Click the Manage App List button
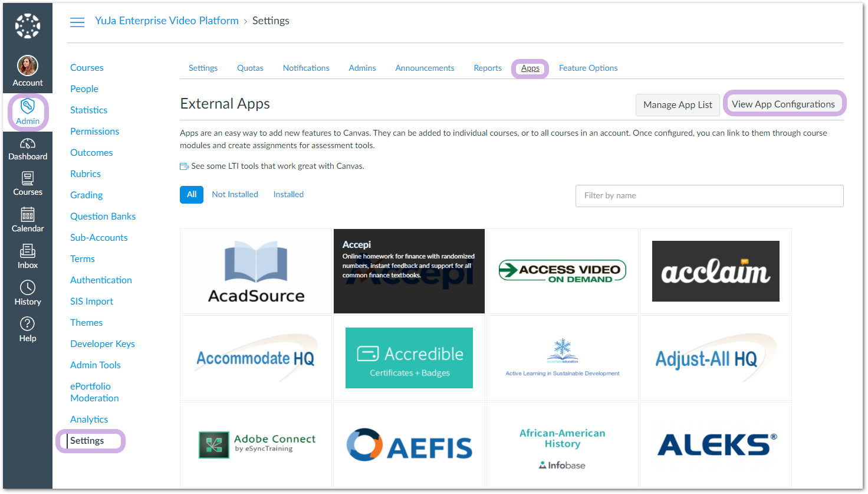The width and height of the screenshot is (868, 494). [678, 104]
